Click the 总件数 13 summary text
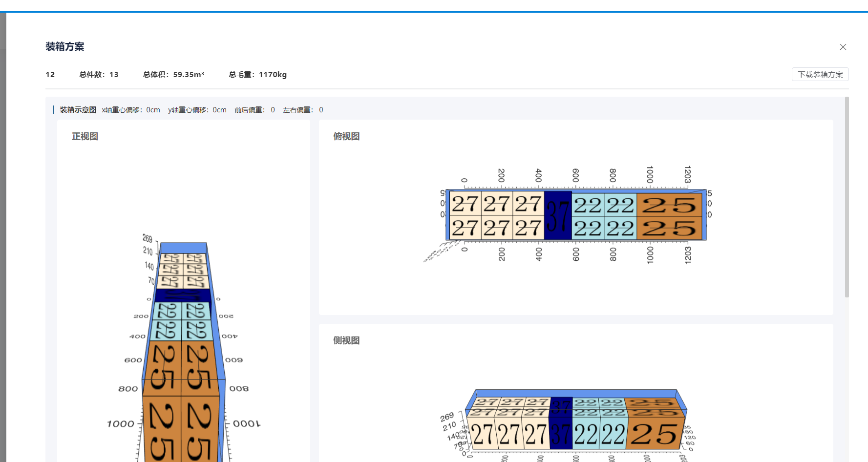This screenshot has height=462, width=868. [99, 75]
